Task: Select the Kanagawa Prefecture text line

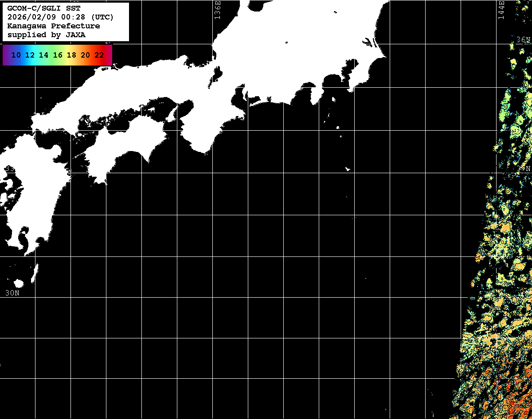Action: tap(54, 26)
